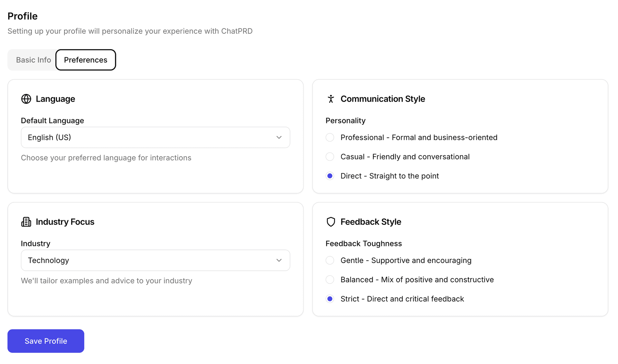Select Casual friendly and conversational personality

click(x=330, y=157)
